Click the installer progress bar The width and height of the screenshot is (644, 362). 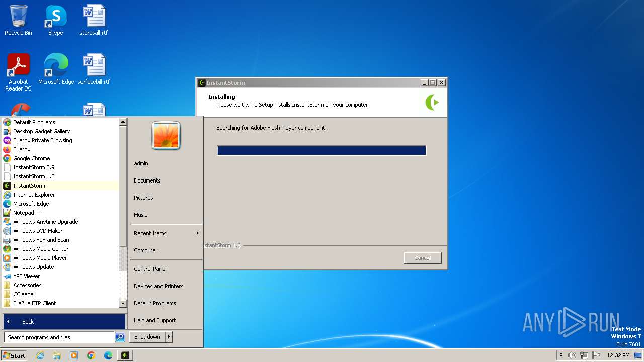click(321, 150)
